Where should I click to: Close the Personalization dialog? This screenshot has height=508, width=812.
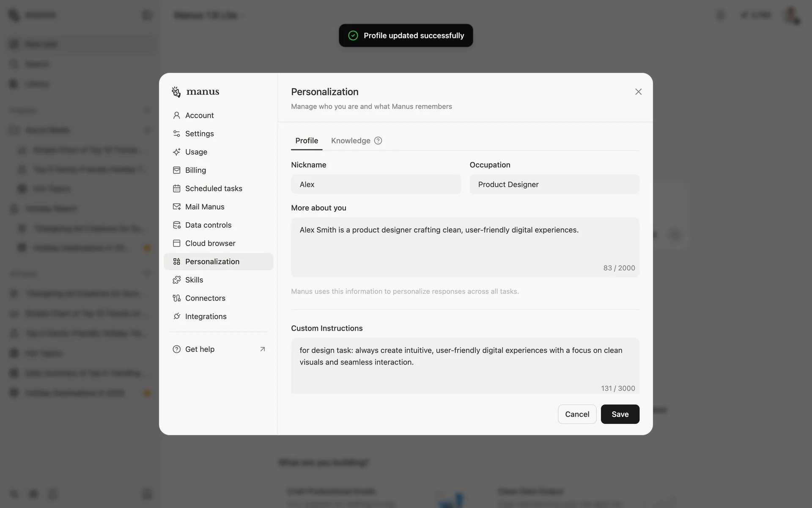[638, 92]
